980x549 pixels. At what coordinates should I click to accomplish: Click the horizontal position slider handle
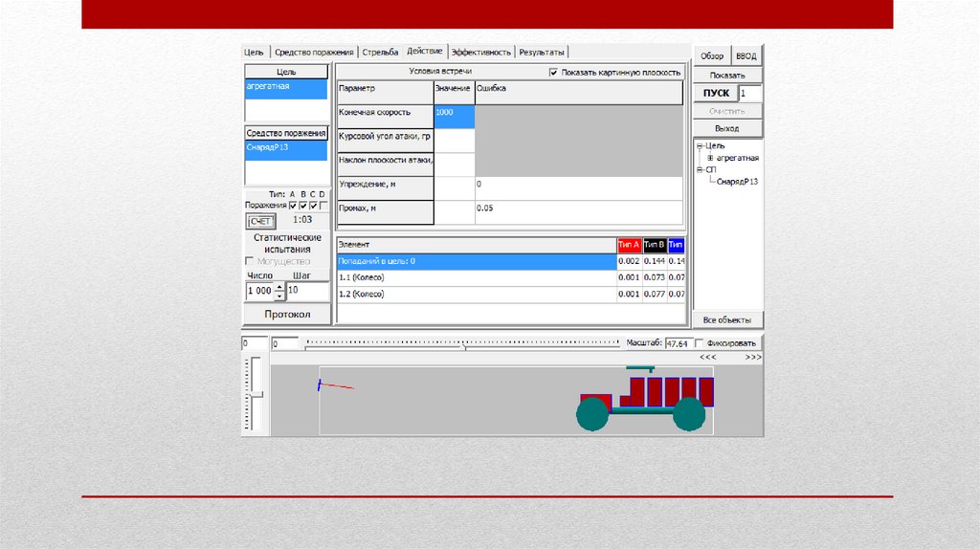(x=465, y=347)
